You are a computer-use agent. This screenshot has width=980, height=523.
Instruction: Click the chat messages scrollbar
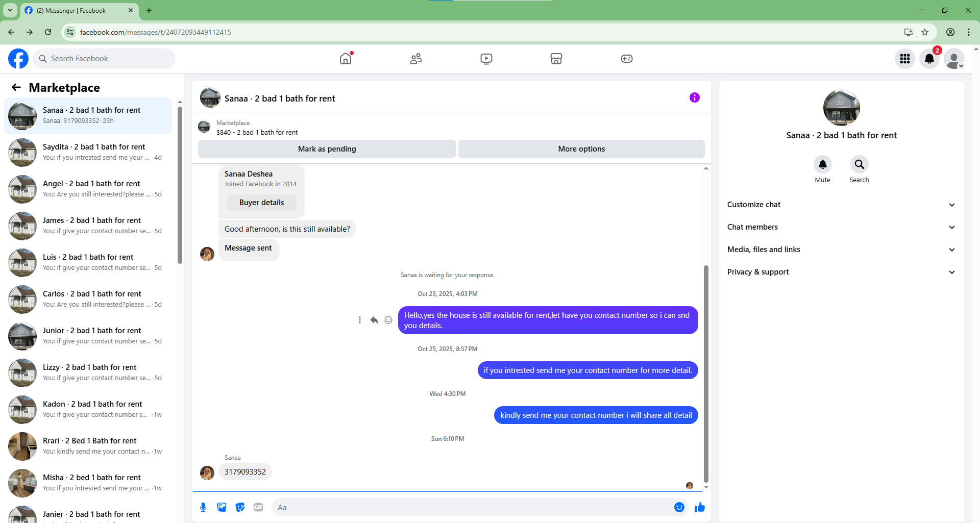coord(706,373)
